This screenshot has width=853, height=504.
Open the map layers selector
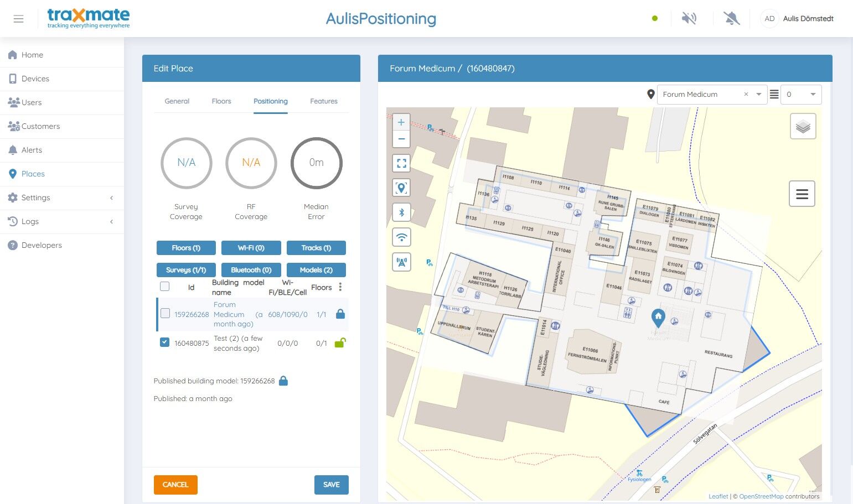(803, 127)
